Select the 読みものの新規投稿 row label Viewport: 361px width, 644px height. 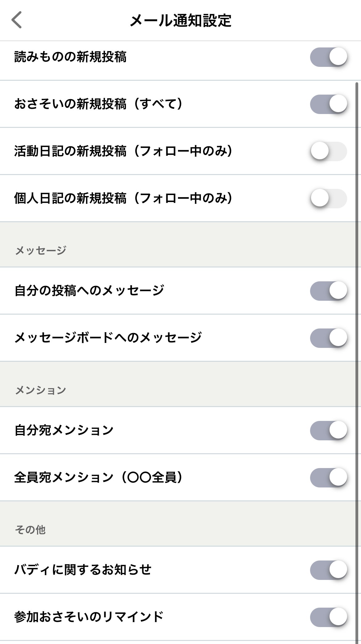(70, 57)
